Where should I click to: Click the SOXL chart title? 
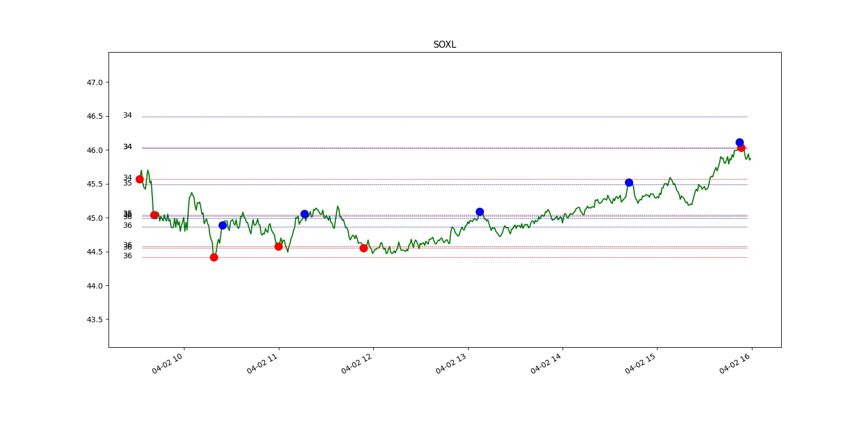(444, 44)
